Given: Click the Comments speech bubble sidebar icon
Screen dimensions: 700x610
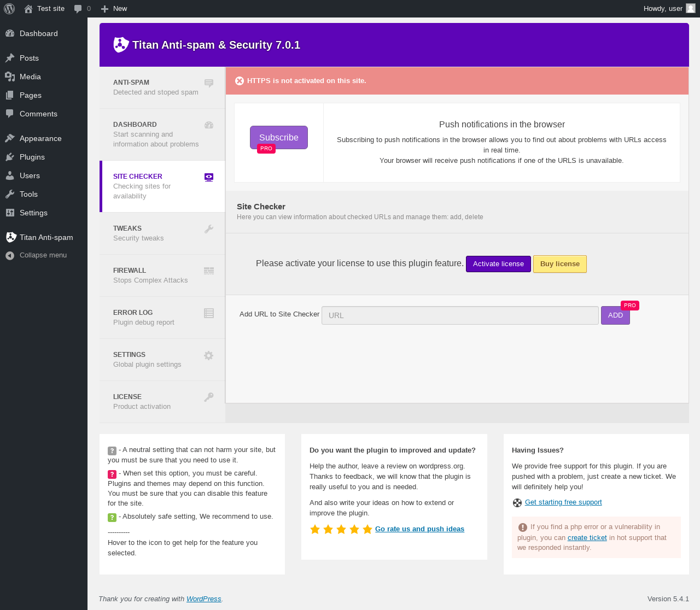Looking at the screenshot, I should pyautogui.click(x=10, y=114).
